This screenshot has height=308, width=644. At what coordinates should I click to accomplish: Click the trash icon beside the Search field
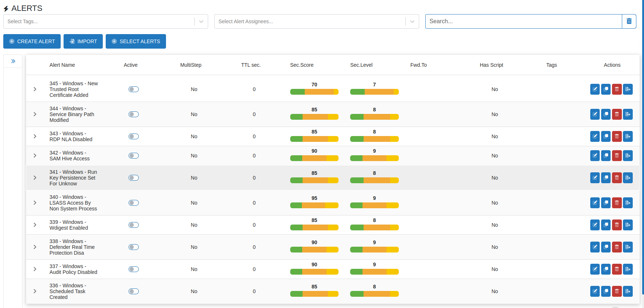[x=629, y=21]
